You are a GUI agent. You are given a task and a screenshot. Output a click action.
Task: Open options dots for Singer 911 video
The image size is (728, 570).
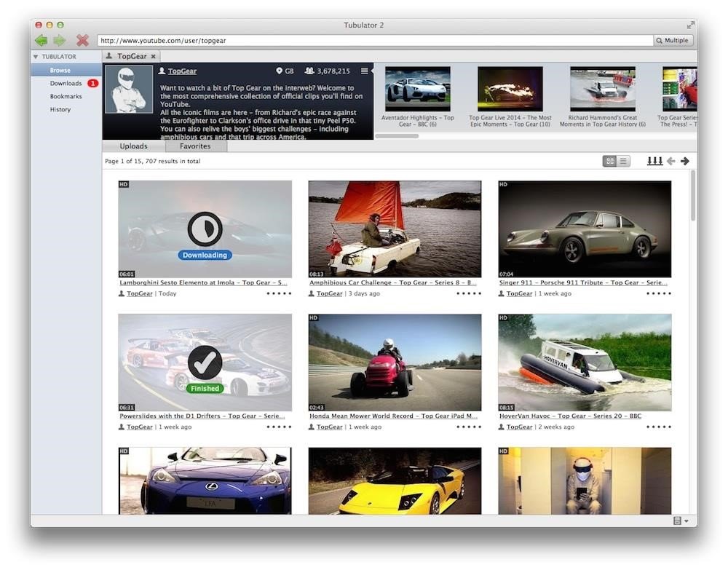[659, 293]
